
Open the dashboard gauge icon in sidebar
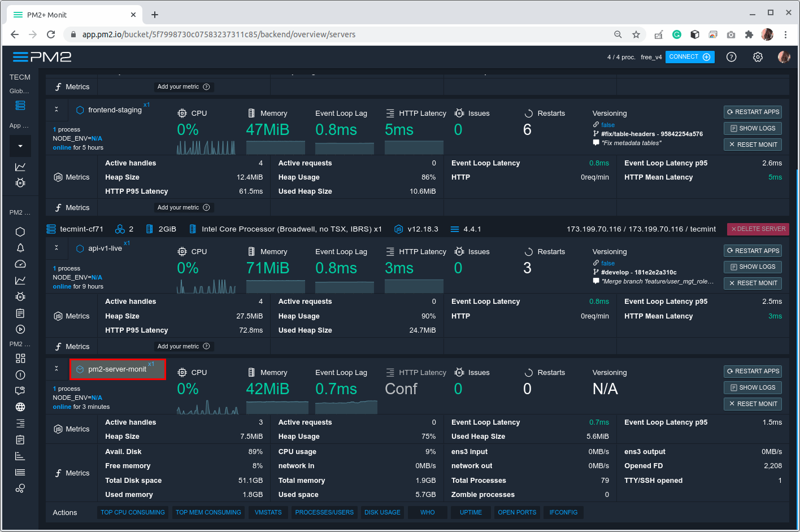(x=20, y=264)
